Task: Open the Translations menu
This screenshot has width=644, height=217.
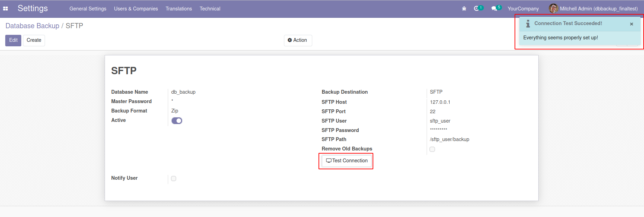Action: point(179,9)
